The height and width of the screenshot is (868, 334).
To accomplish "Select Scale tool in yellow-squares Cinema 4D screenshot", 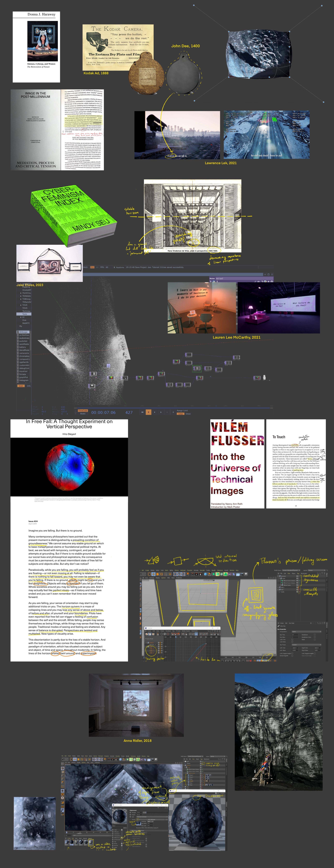I will [x=157, y=574].
